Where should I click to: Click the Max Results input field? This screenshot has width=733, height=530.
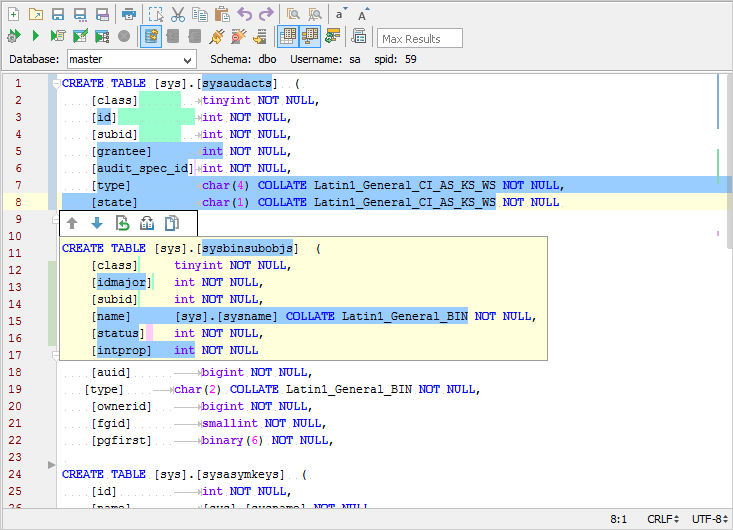pyautogui.click(x=420, y=38)
